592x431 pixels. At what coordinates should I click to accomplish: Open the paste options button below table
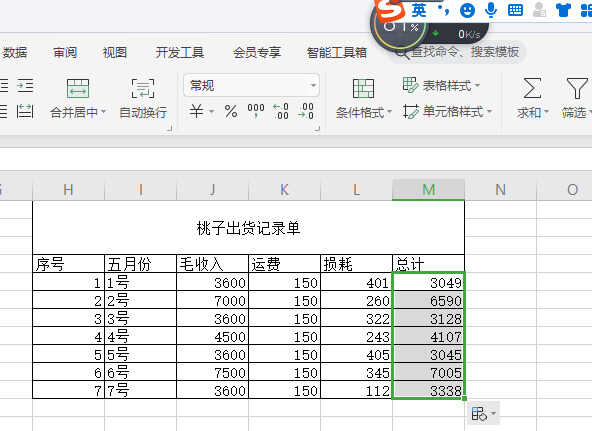(x=483, y=414)
